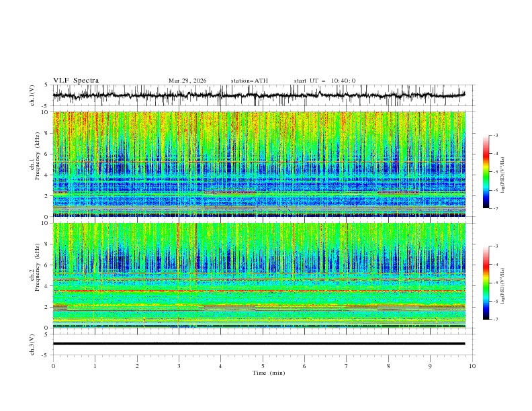This screenshot has width=532, height=411.
Task: Click time axis tick label "2"
Action: tap(137, 366)
